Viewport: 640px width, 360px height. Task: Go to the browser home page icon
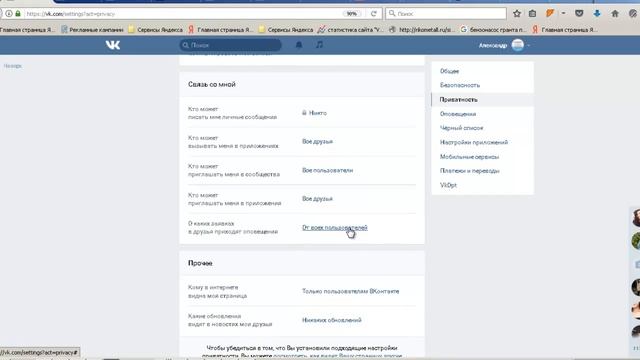[615, 13]
